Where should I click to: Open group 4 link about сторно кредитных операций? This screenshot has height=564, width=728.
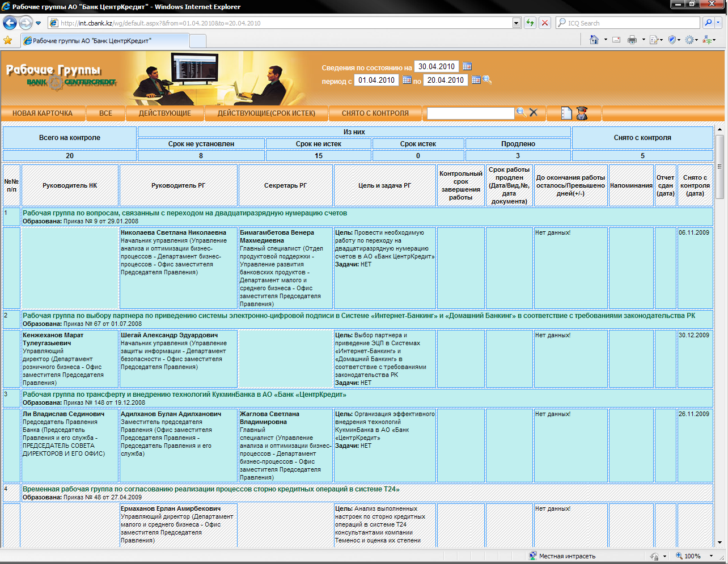click(x=211, y=489)
